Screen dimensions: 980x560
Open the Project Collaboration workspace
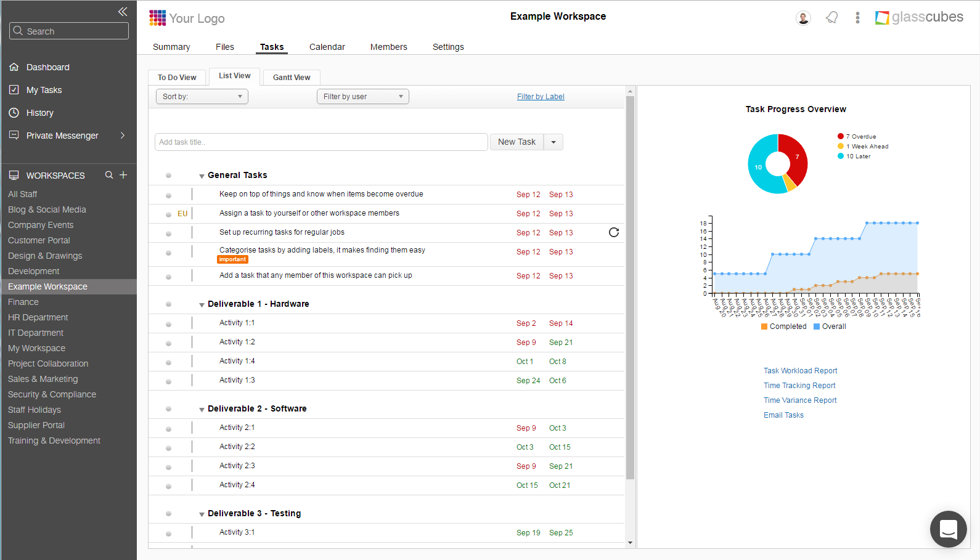48,363
